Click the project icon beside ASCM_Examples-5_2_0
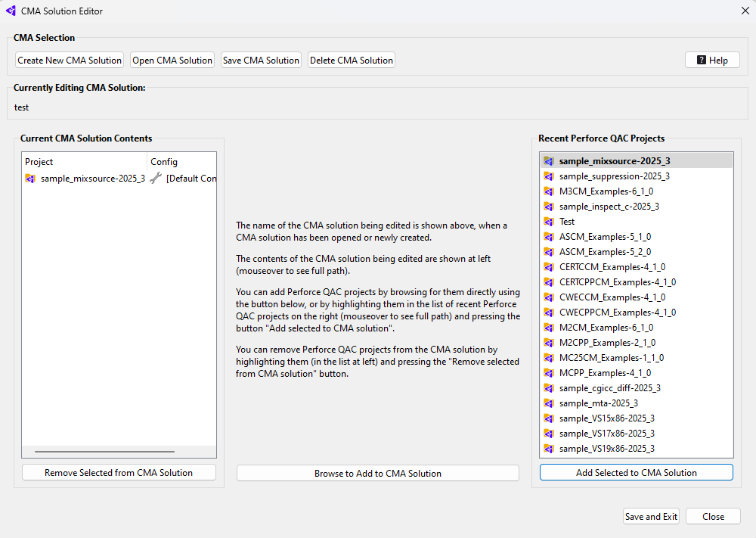 click(549, 252)
